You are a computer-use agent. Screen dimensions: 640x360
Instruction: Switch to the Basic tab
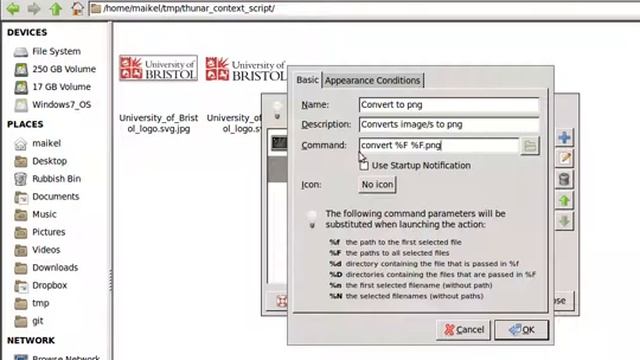pyautogui.click(x=307, y=80)
